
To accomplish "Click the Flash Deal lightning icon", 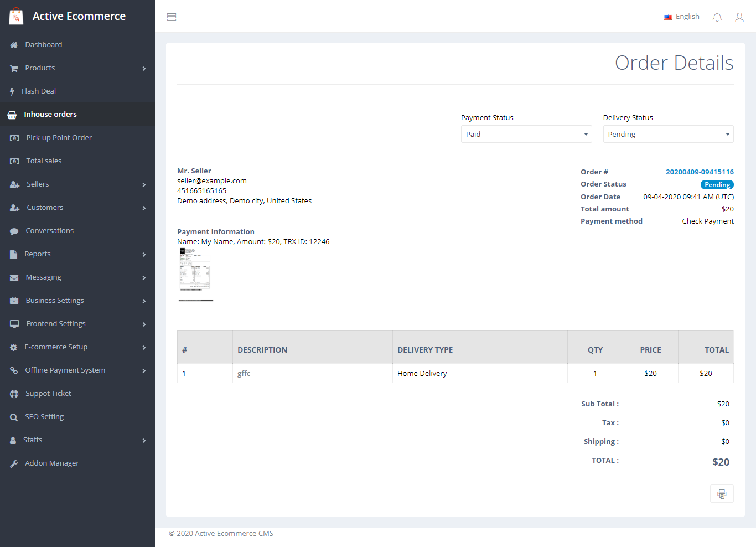I will (x=12, y=91).
